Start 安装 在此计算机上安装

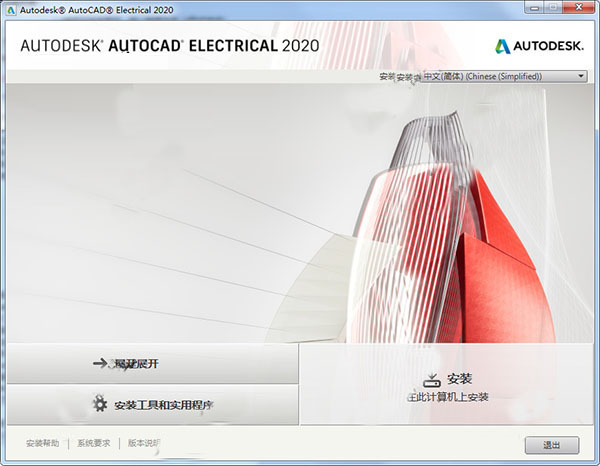[448, 385]
